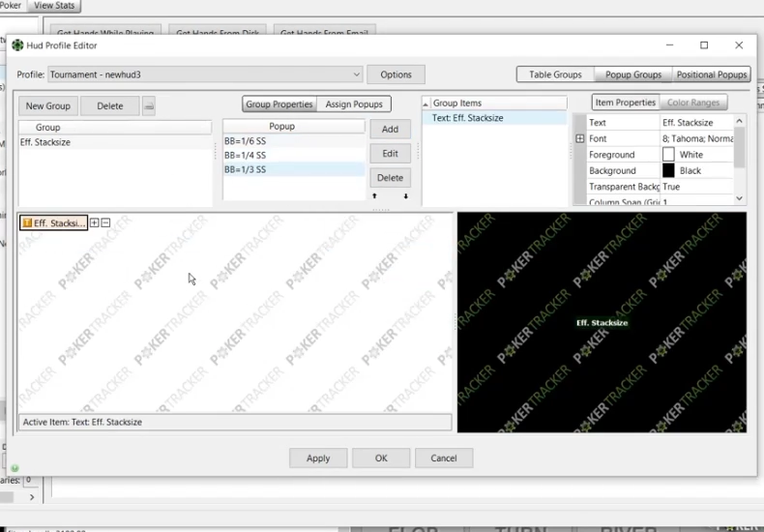Click Eff. Stacksize label in black preview
The height and width of the screenshot is (532, 764).
coord(602,322)
